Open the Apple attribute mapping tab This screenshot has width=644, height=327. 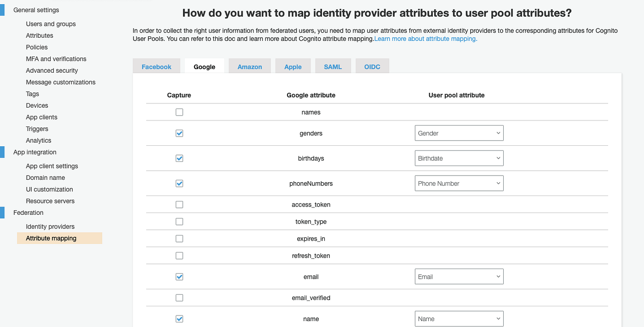293,66
